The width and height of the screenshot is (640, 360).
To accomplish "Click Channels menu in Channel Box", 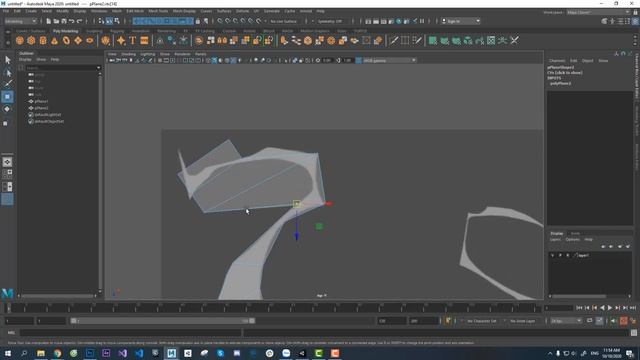I will click(557, 60).
